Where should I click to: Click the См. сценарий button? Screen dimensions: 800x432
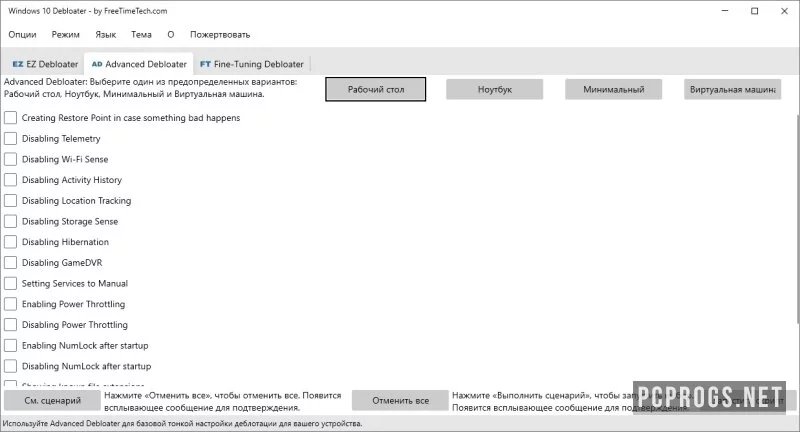click(53, 401)
